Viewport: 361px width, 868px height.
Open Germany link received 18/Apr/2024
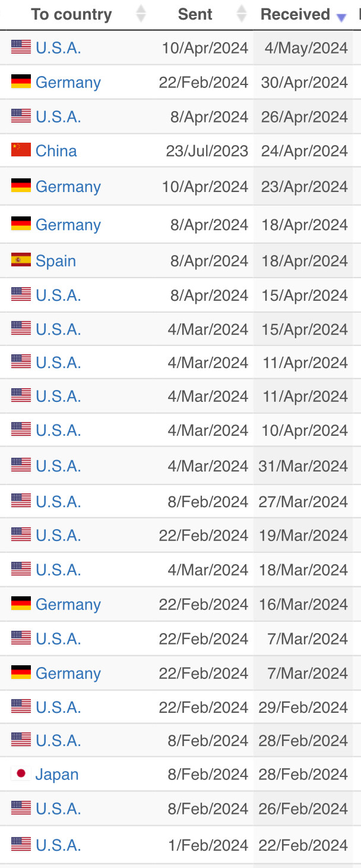click(68, 225)
